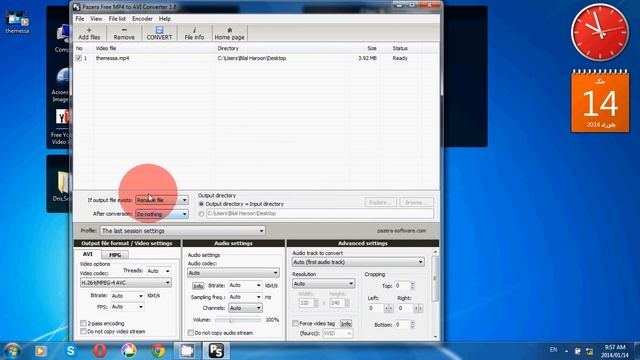640x360 pixels.
Task: Click Info button beside Force video tag
Action: [x=346, y=323]
